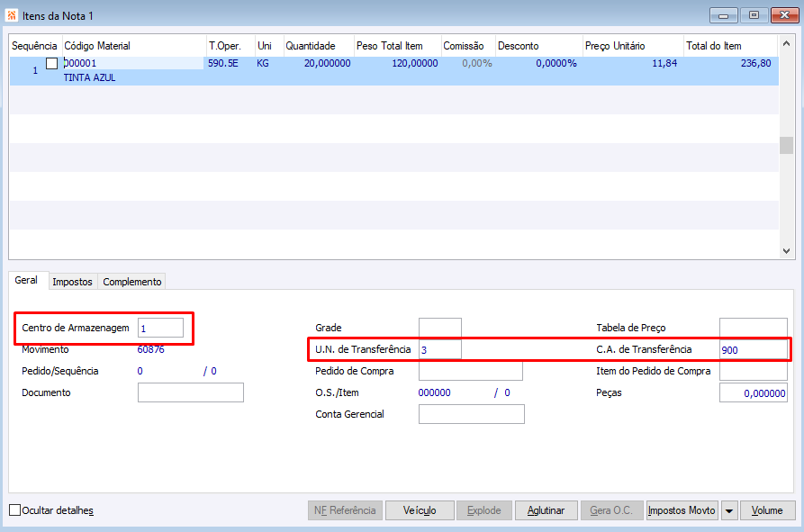
Task: Open the Impostos tab
Action: [x=72, y=282]
